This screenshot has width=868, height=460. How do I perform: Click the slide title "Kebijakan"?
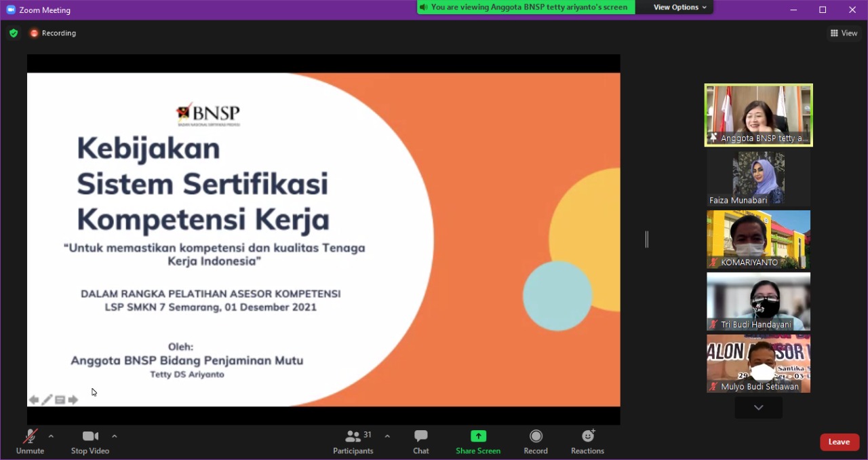click(x=149, y=148)
